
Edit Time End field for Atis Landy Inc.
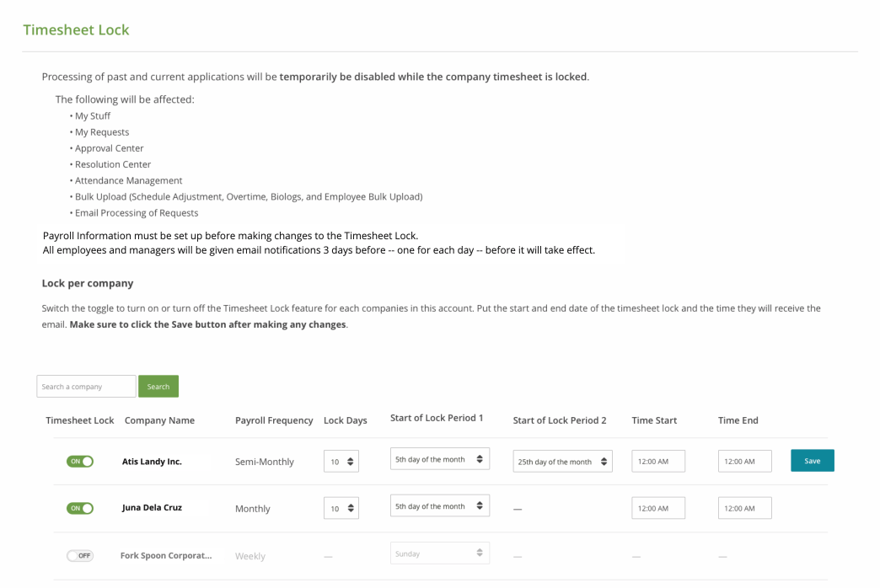[744, 462]
